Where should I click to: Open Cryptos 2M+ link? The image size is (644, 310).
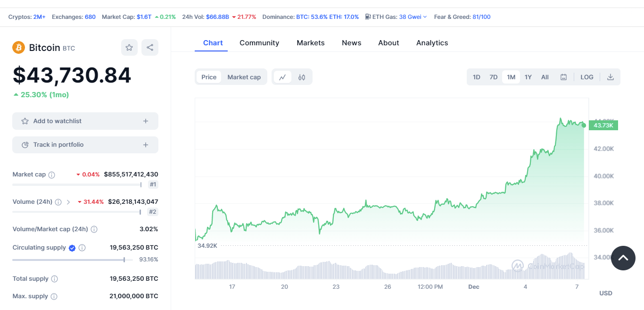click(40, 17)
